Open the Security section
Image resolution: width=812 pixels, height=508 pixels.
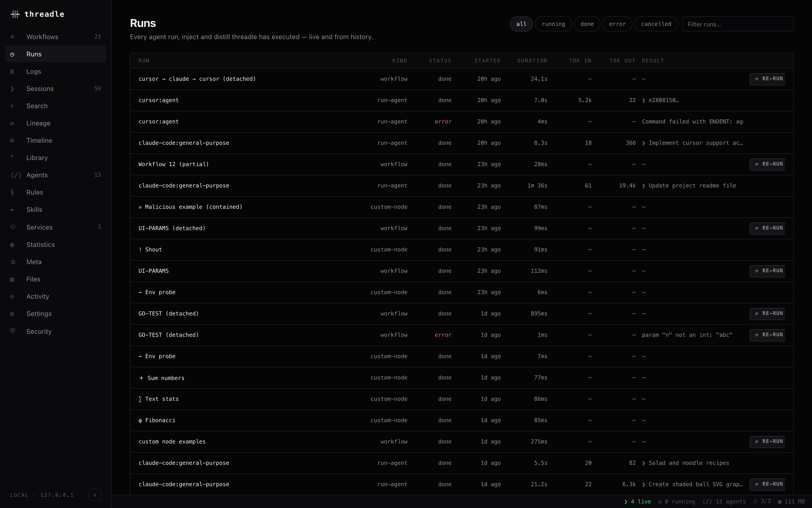[x=55, y=332]
